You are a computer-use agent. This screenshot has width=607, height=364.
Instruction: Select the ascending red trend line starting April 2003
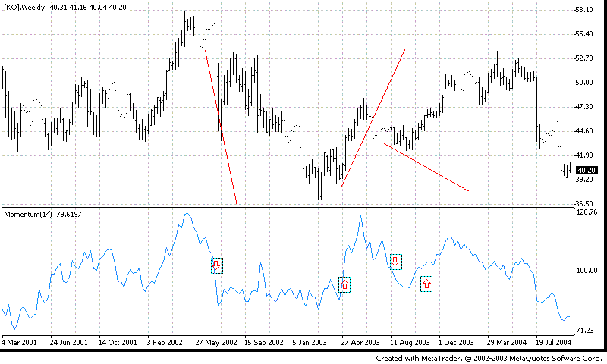(x=373, y=118)
